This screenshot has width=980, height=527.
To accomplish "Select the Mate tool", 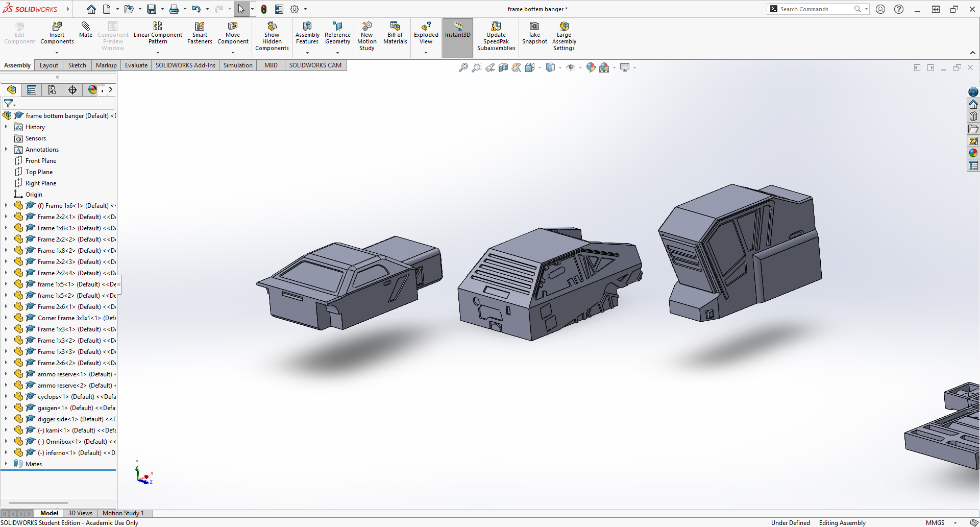I will click(x=86, y=27).
